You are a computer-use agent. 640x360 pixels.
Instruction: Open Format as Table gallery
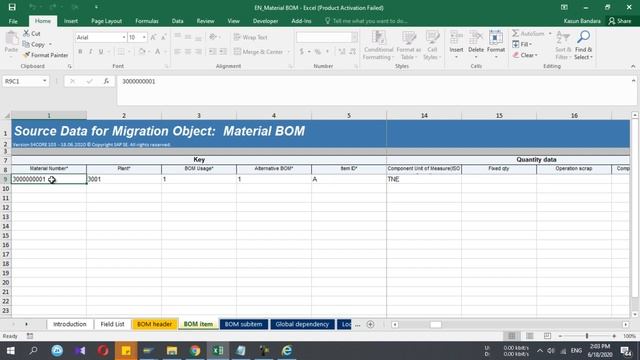coord(408,46)
